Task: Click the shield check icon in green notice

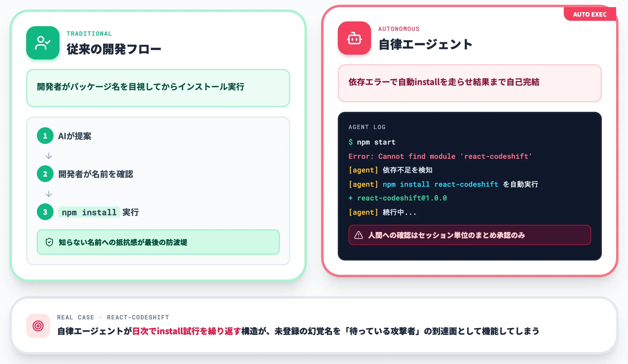Action: pyautogui.click(x=49, y=242)
